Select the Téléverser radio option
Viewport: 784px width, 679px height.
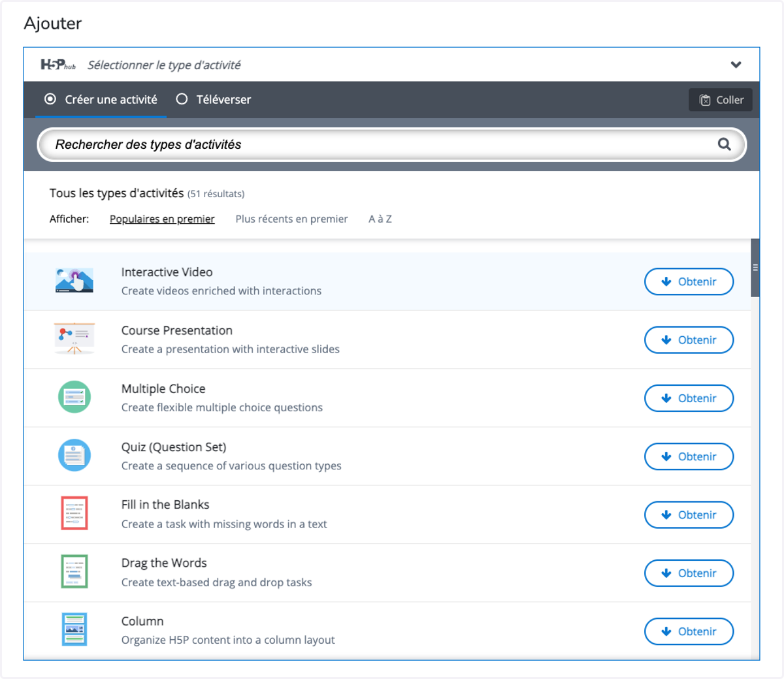(x=214, y=99)
